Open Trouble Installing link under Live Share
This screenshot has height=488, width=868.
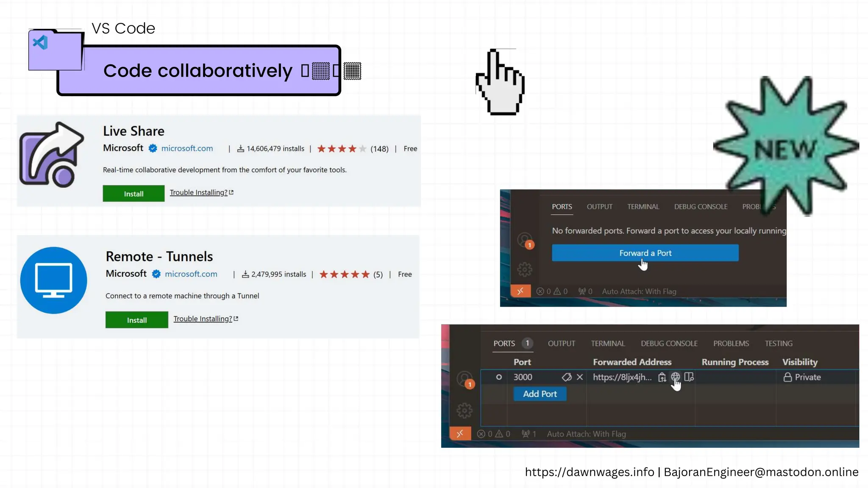click(202, 192)
